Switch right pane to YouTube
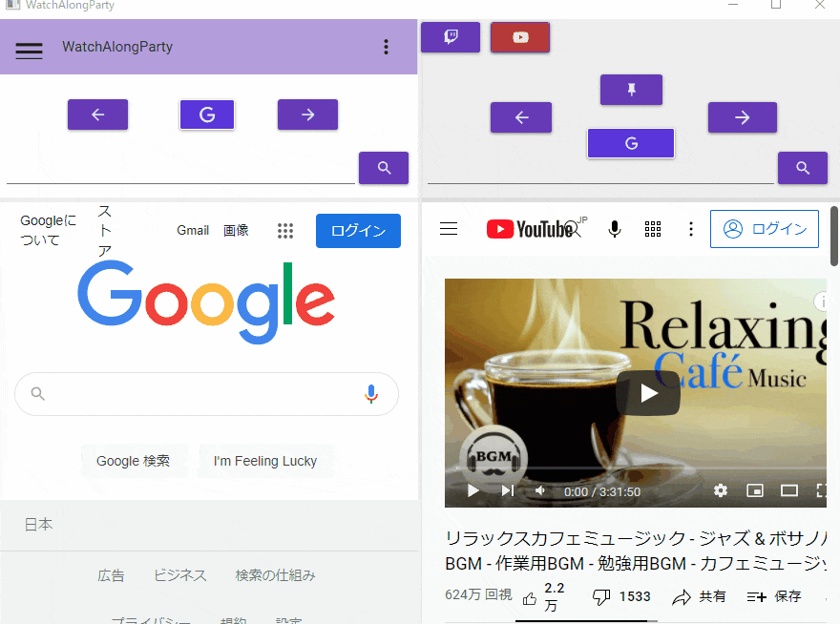 [x=520, y=37]
